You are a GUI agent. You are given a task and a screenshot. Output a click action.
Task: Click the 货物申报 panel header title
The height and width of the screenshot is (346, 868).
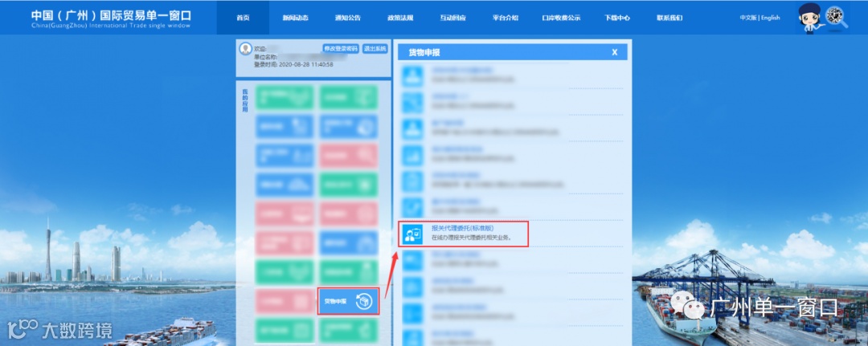tap(424, 52)
